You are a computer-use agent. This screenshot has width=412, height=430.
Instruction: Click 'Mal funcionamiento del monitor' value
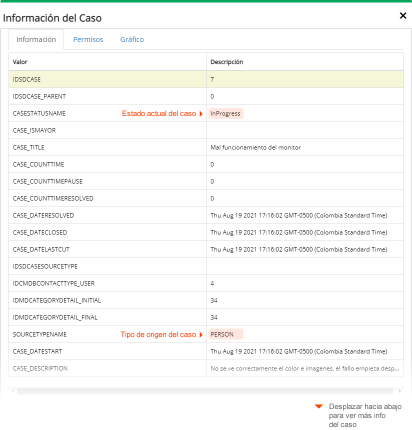point(256,147)
